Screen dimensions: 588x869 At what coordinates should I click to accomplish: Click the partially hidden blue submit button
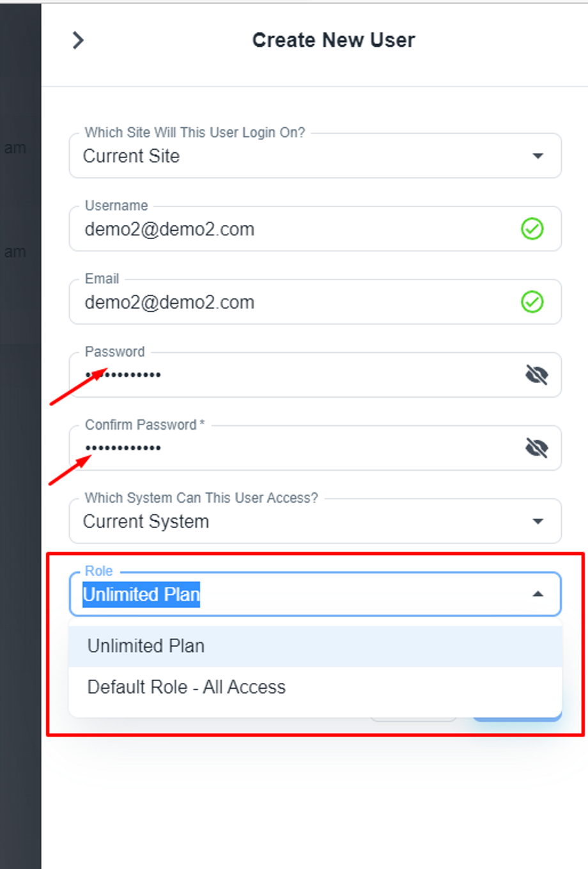point(518,719)
